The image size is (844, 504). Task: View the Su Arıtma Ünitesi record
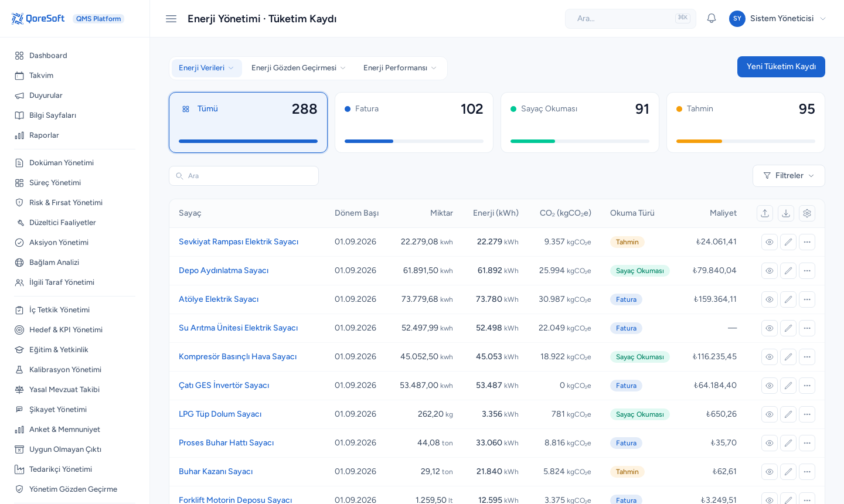coord(770,328)
